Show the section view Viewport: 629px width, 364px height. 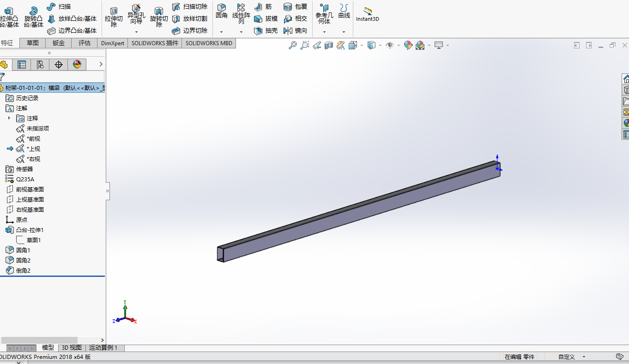coord(329,45)
